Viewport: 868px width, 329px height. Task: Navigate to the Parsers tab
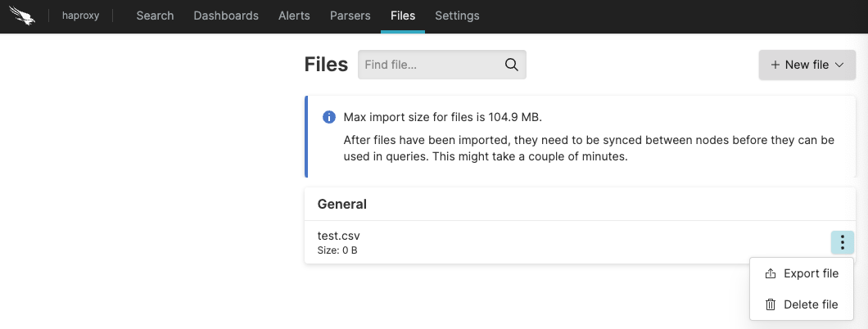pyautogui.click(x=350, y=16)
